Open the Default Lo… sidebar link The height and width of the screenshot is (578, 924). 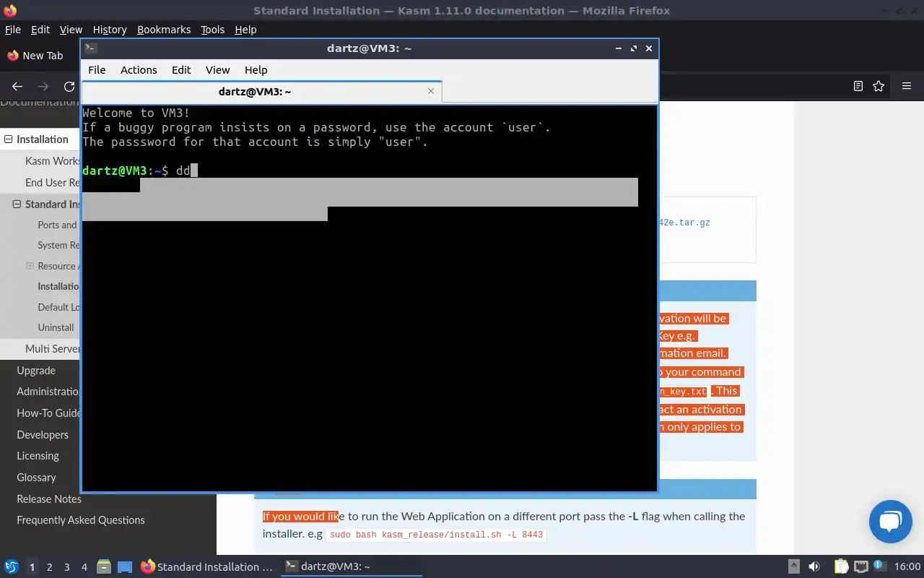[58, 307]
